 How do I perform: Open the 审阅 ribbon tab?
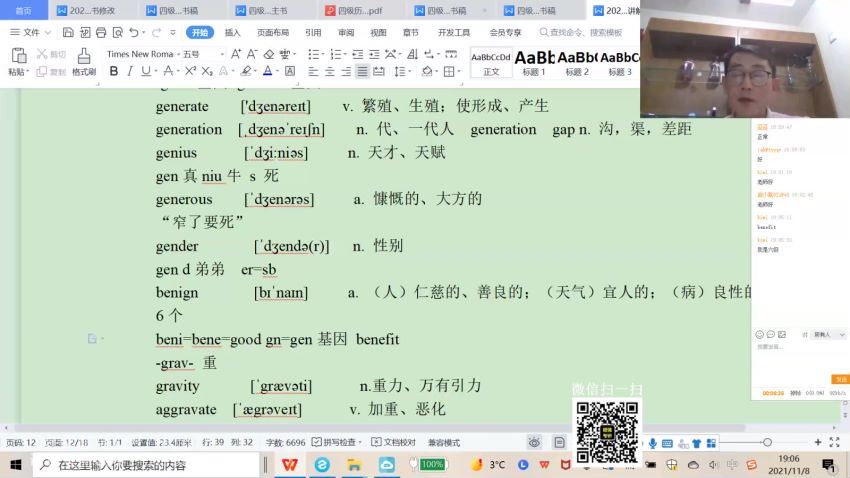click(x=346, y=33)
